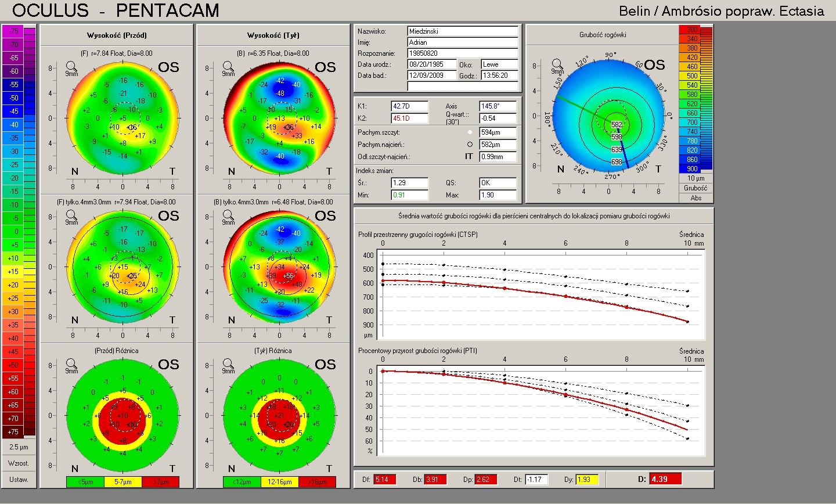Select the +75 swatch in elevation color scale
Viewport: 836px width, 504px height.
click(x=14, y=432)
